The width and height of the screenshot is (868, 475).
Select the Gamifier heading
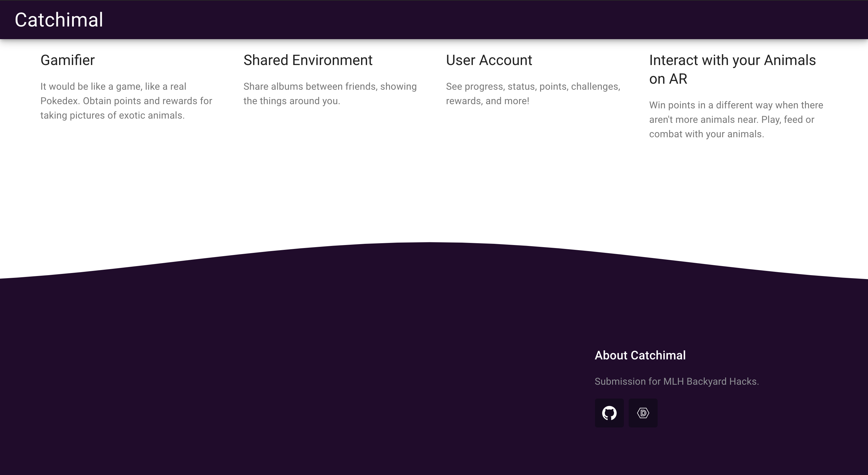coord(68,60)
